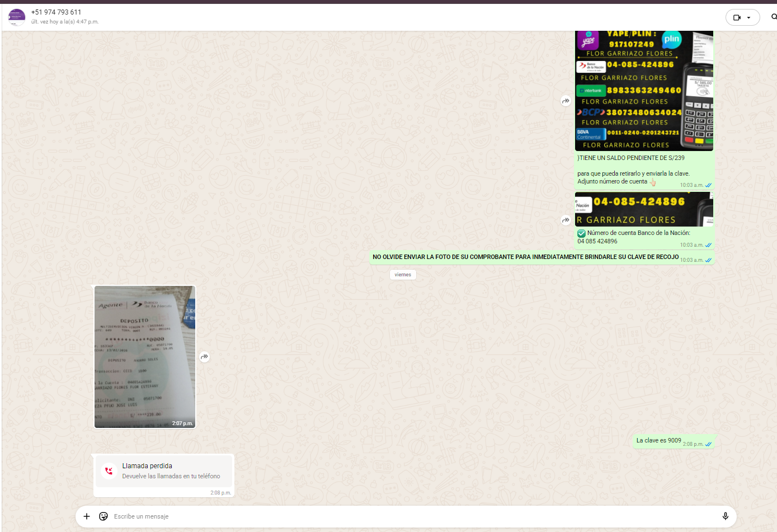
Task: Select the 'NO OLVIDE ENVIAR LA FOTO' message
Action: tap(525, 257)
